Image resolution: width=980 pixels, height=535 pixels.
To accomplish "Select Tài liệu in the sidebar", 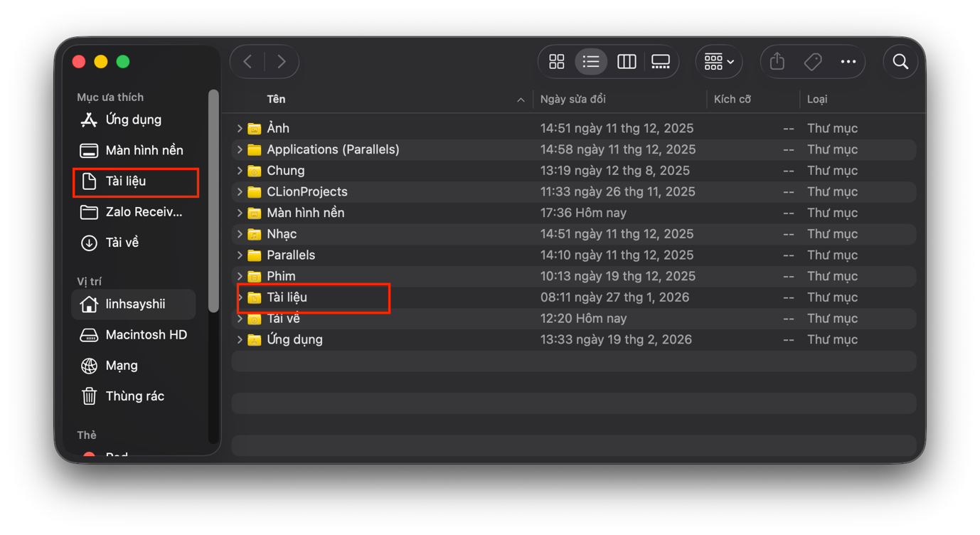I will [x=135, y=181].
